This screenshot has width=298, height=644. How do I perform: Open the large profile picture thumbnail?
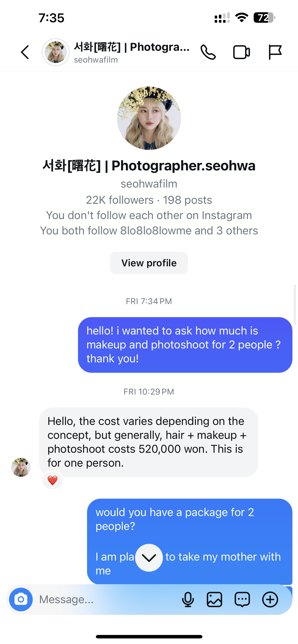[149, 118]
